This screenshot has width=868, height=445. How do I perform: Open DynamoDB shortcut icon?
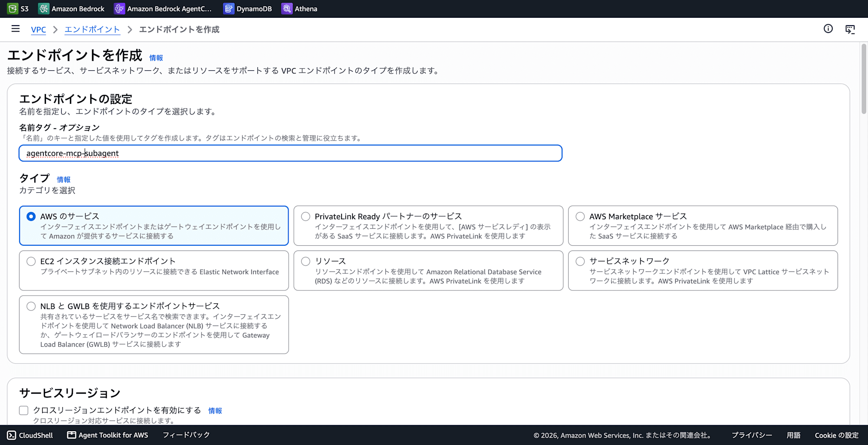pos(228,9)
